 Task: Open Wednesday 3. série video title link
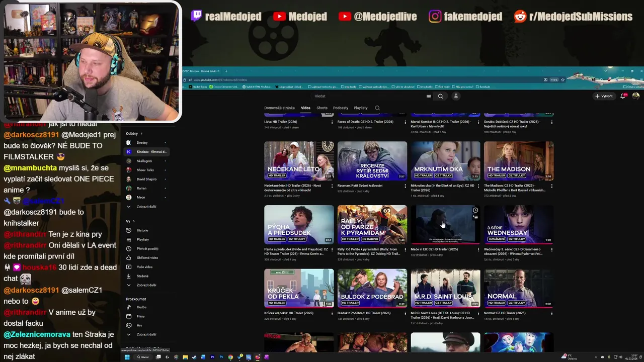(513, 251)
